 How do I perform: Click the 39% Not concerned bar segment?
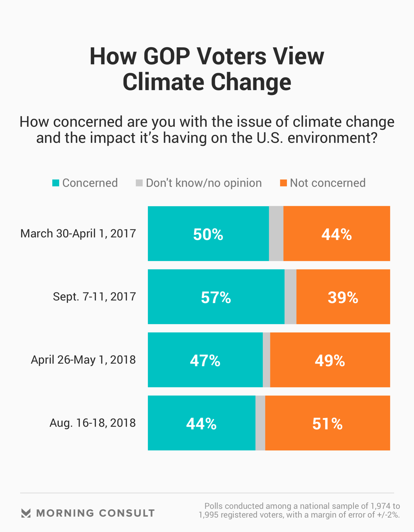(343, 297)
